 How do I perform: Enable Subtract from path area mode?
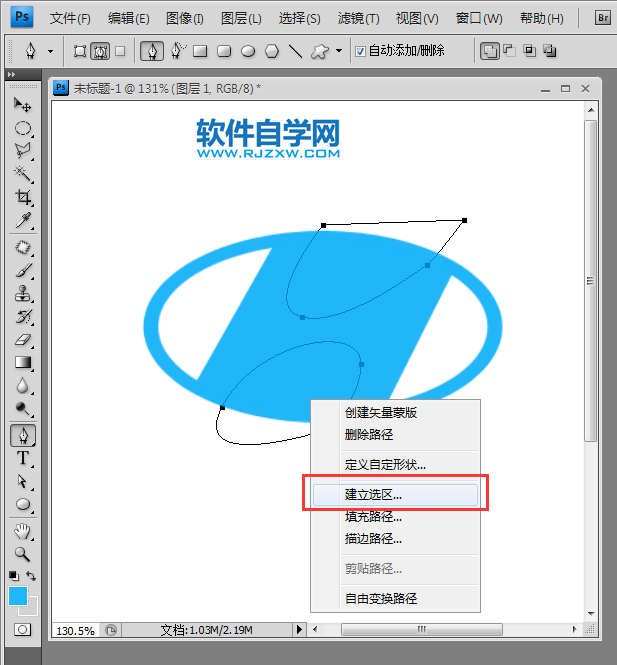pos(509,51)
